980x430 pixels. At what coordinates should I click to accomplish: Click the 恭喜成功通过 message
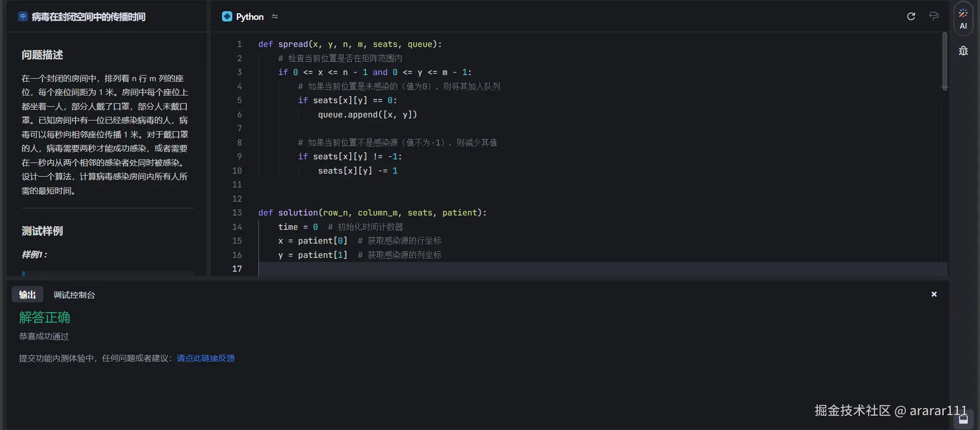tap(44, 336)
